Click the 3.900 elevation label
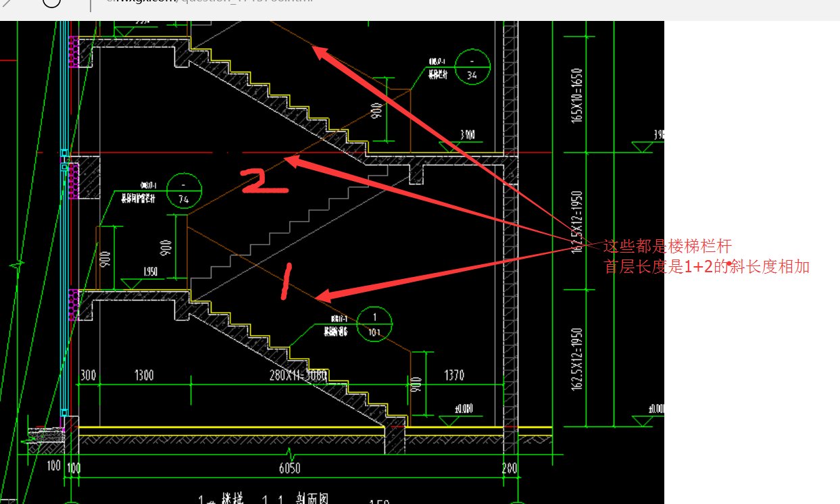 pyautogui.click(x=467, y=135)
